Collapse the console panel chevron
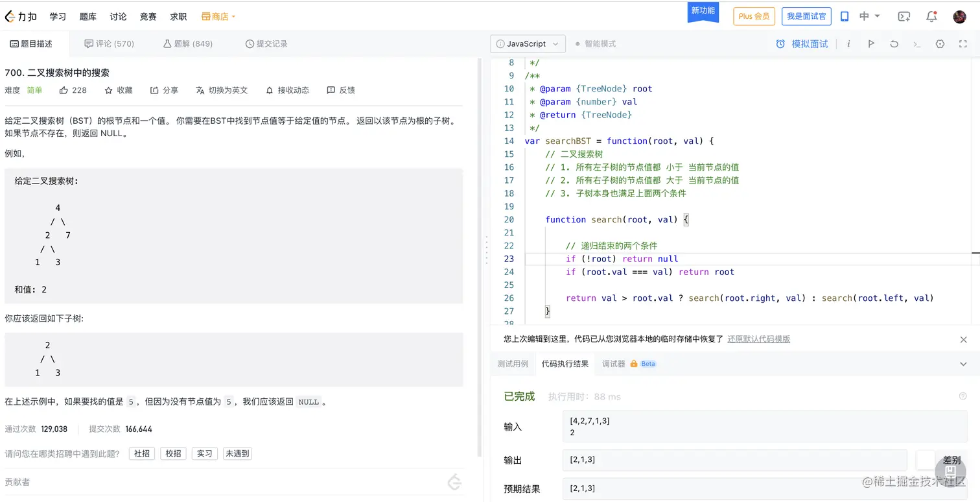 [x=963, y=364]
